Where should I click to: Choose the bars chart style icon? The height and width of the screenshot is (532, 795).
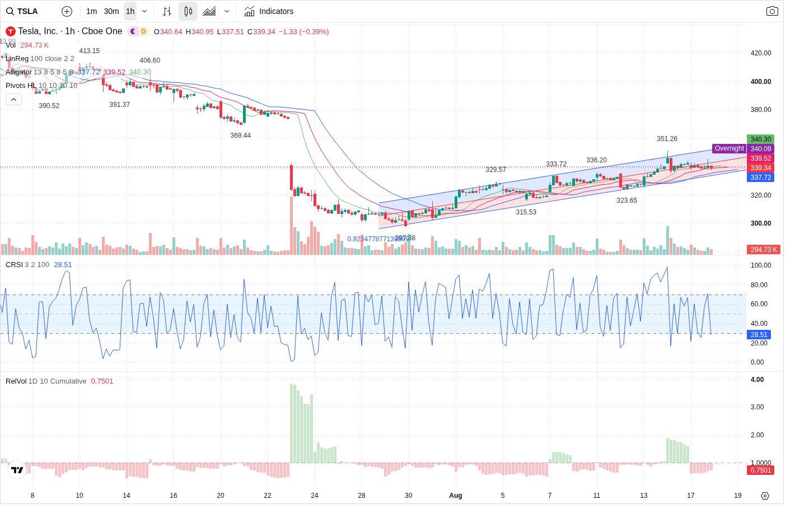[167, 11]
